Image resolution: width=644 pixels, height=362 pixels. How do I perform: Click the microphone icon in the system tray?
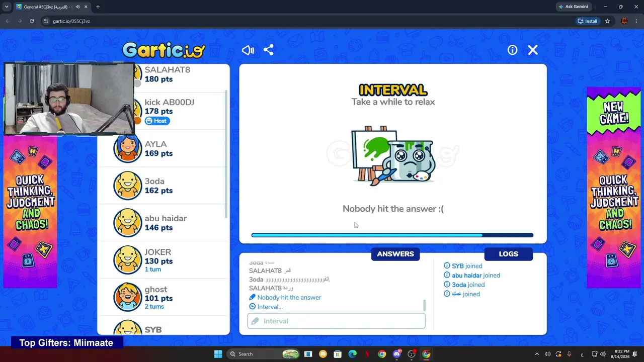[x=569, y=354]
